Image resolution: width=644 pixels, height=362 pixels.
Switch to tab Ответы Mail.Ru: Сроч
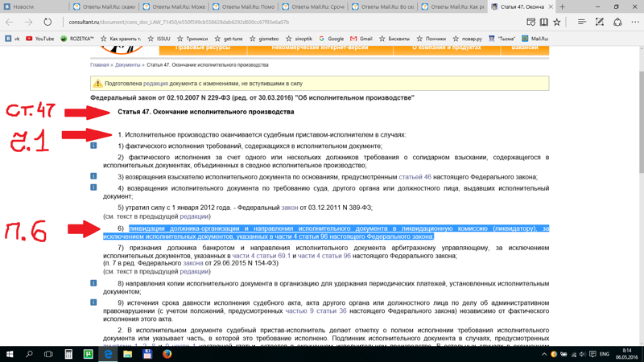tap(313, 6)
